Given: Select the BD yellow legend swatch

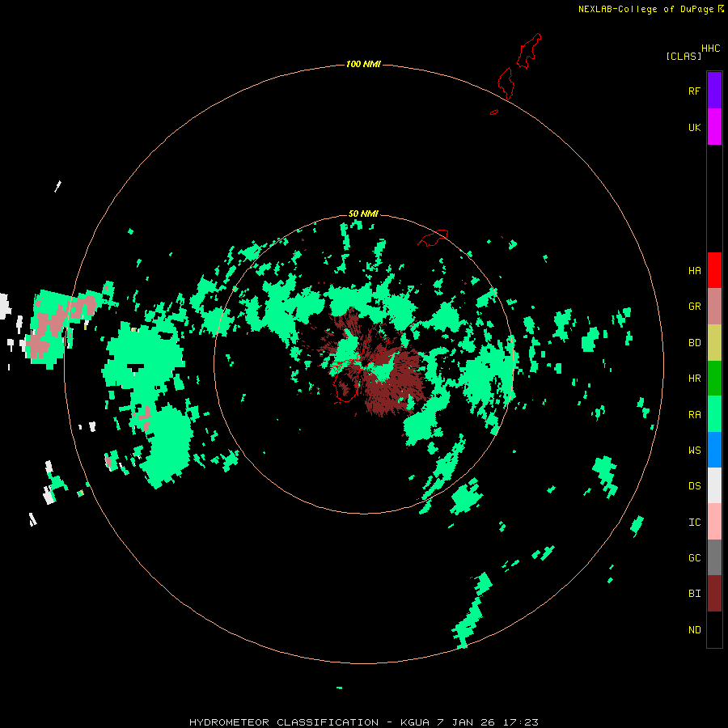Looking at the screenshot, I should pos(714,343).
